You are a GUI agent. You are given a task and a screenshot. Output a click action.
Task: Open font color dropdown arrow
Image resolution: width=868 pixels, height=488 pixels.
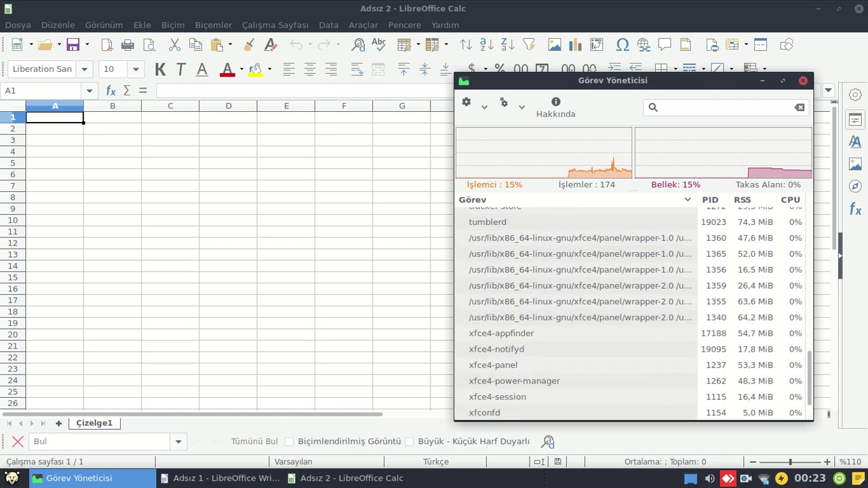[x=241, y=69]
